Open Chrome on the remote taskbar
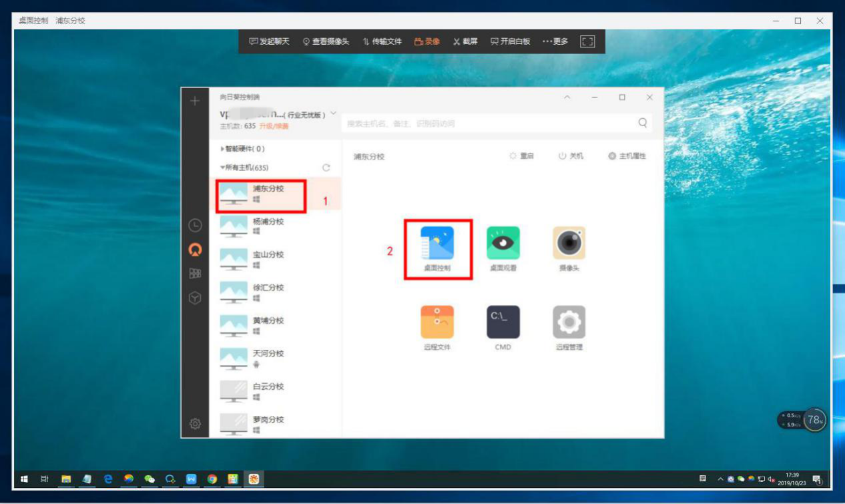Image resolution: width=845 pixels, height=504 pixels. (x=212, y=479)
